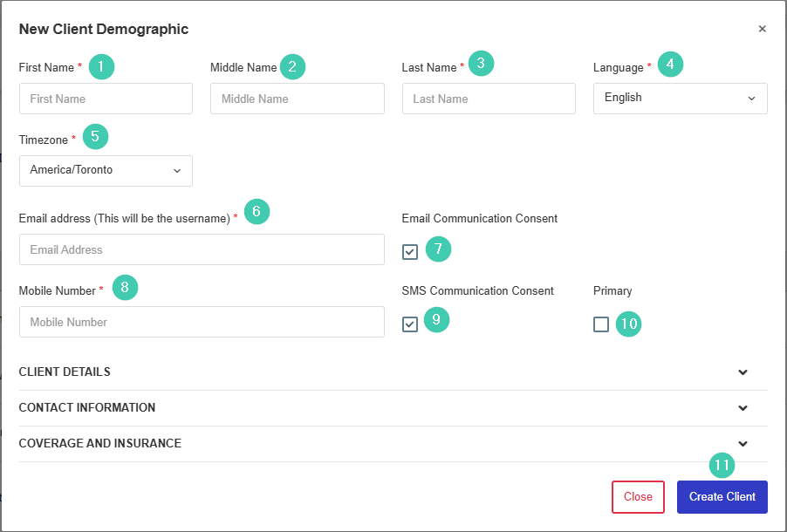Open the Language dropdown showing English
The image size is (787, 532).
click(x=680, y=99)
